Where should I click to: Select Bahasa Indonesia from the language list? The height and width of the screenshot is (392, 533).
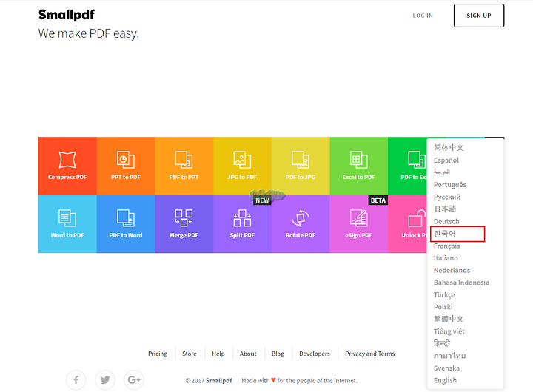[461, 283]
